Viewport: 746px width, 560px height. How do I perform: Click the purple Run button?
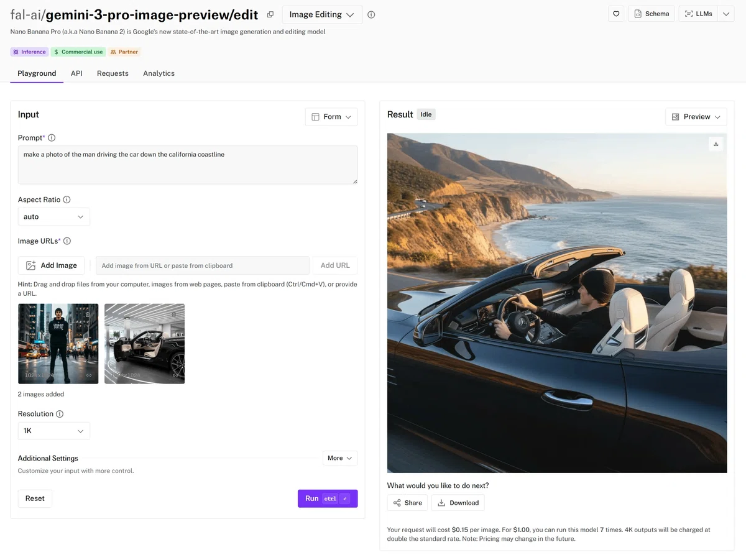point(328,498)
